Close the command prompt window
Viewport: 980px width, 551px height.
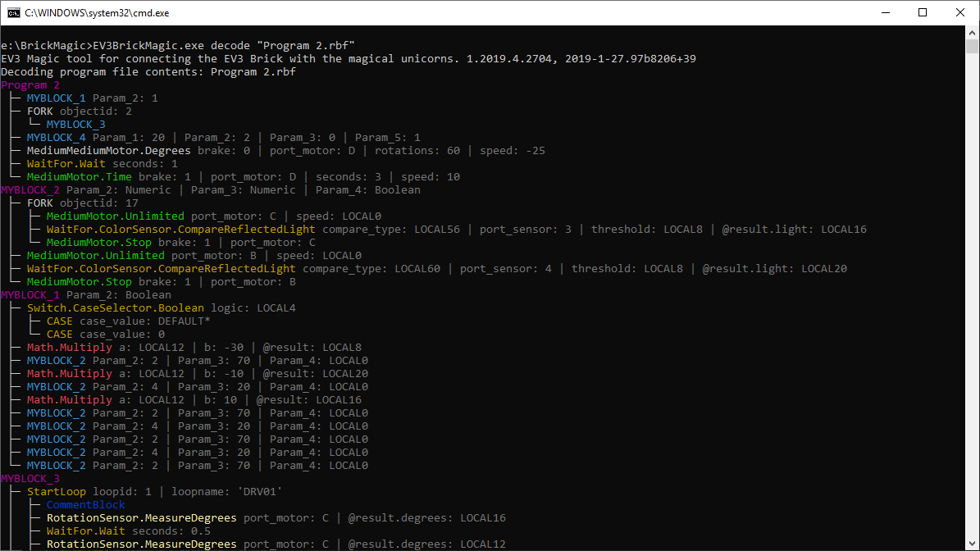point(960,12)
